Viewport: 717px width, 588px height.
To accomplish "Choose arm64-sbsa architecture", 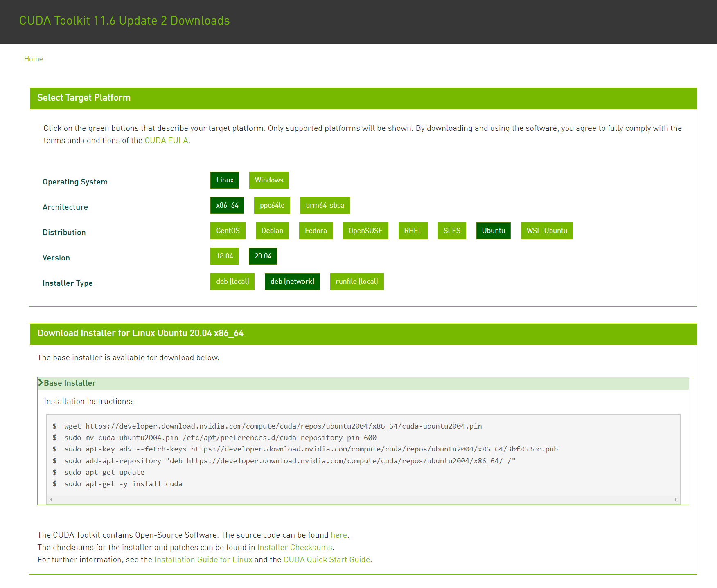I will pyautogui.click(x=325, y=205).
